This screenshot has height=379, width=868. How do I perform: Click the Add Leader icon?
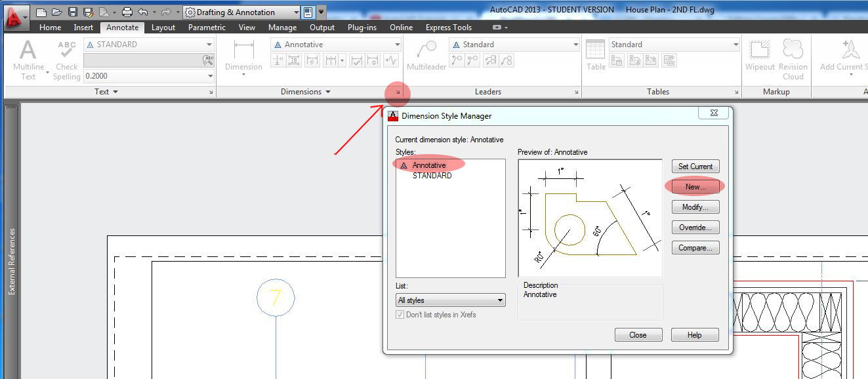coord(457,60)
